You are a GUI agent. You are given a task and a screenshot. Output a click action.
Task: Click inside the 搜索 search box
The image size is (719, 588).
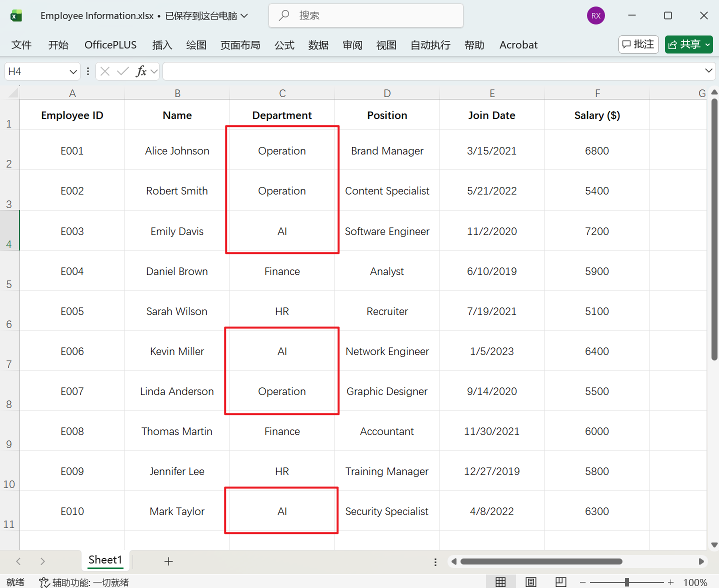[365, 15]
